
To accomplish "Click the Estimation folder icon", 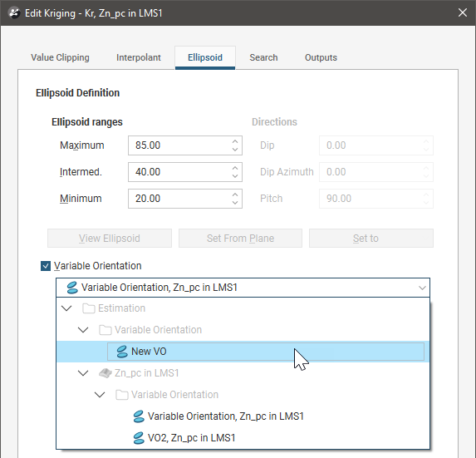I will [89, 308].
